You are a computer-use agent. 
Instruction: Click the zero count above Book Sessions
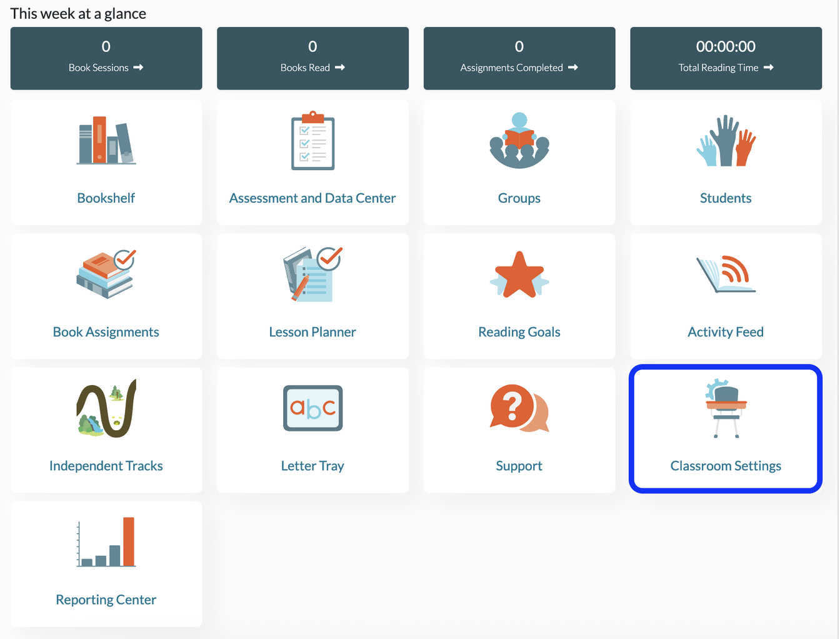(106, 46)
